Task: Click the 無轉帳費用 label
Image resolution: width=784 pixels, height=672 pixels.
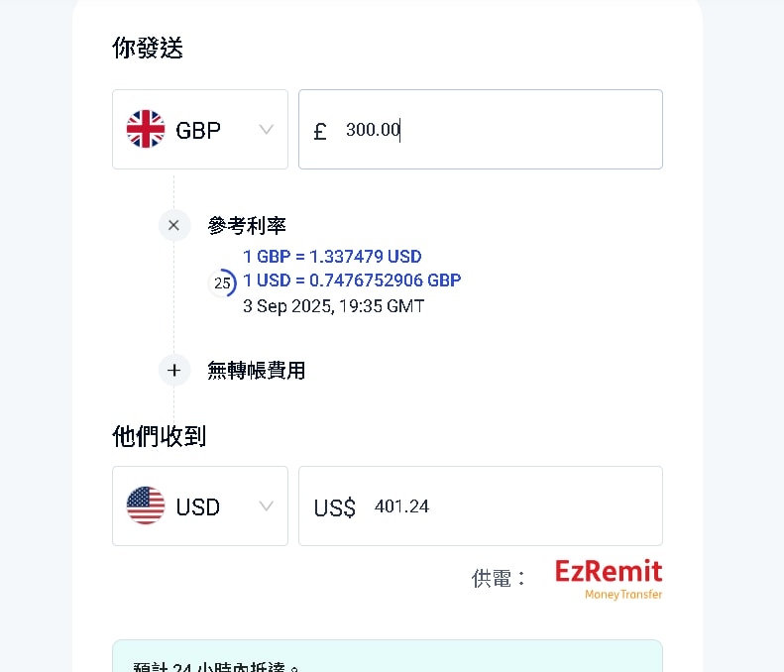Action: click(256, 371)
